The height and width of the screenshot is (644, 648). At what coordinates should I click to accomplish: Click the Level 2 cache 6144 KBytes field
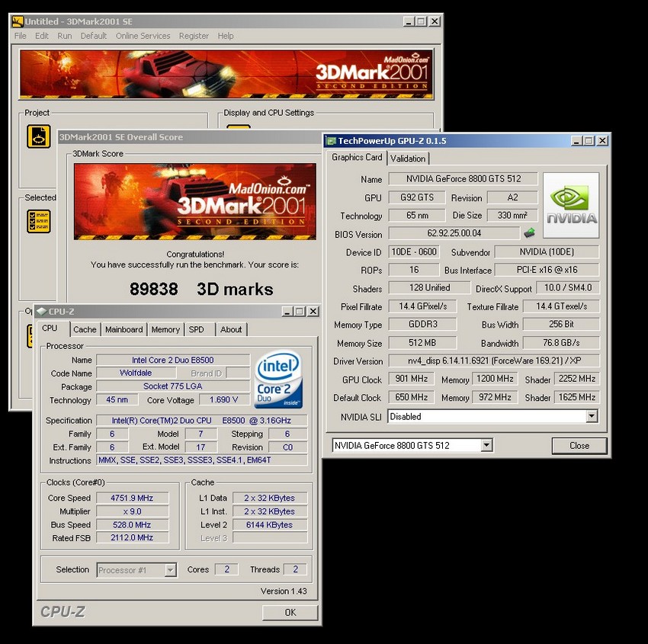pos(269,524)
